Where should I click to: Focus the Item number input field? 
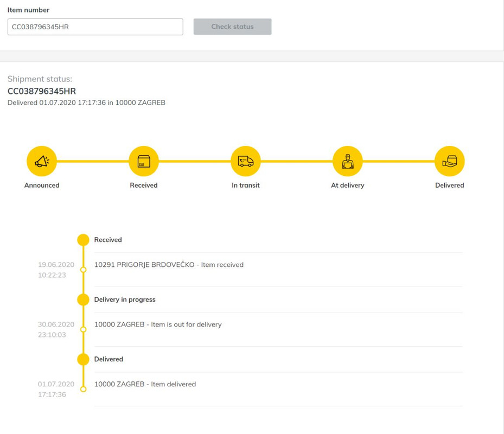[x=95, y=27]
